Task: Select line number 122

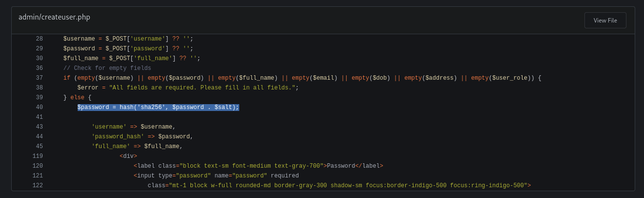Action: tap(38, 185)
